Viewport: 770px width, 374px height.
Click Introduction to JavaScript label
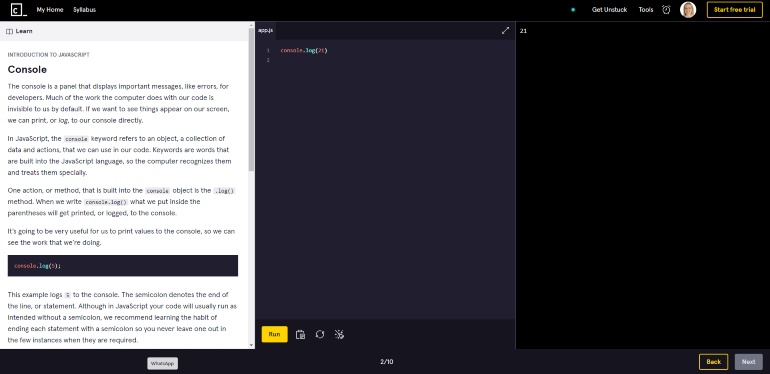49,55
